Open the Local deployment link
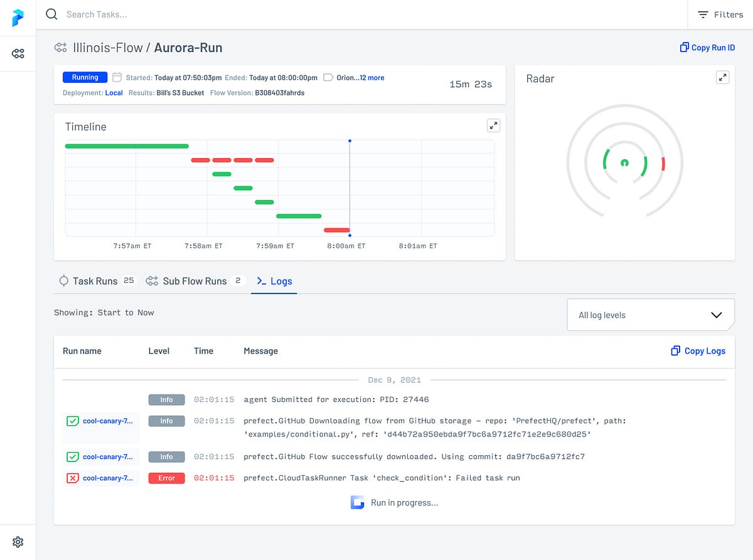The image size is (753, 560). [114, 93]
